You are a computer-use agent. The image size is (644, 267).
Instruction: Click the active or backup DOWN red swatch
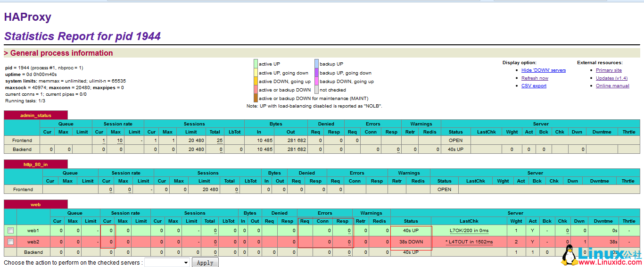(x=256, y=90)
